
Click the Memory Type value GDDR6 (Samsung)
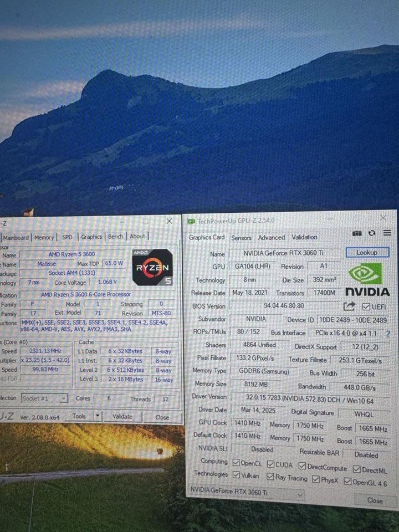coord(264,371)
